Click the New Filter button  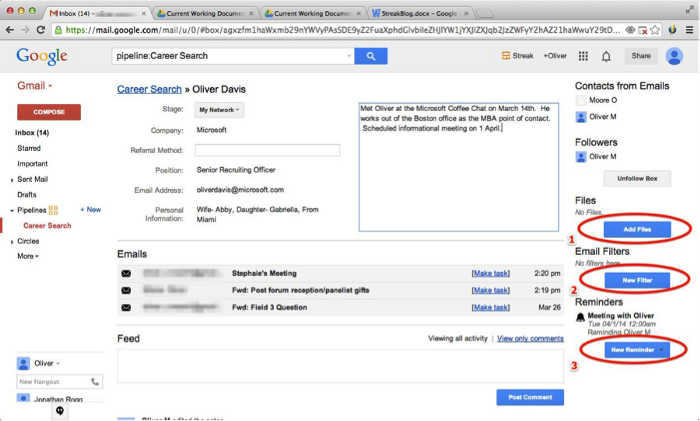point(637,280)
